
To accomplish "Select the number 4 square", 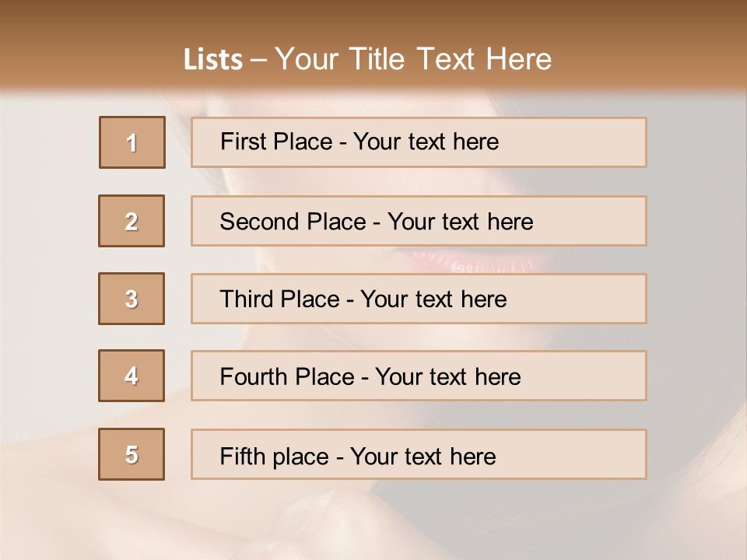I will pos(132,376).
